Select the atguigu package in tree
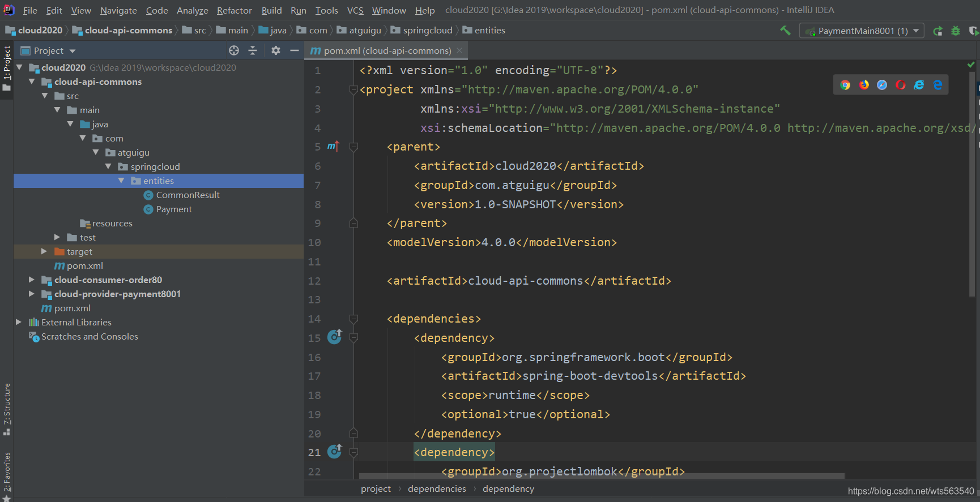The height and width of the screenshot is (502, 980). 127,152
